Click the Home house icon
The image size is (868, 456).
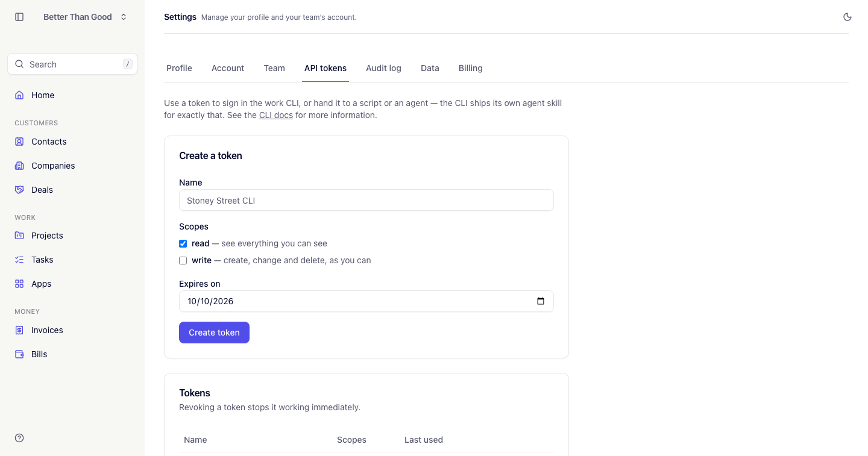pos(19,95)
